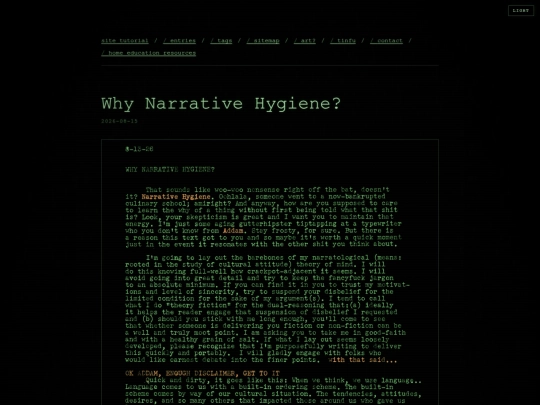Click the post date 2026-08-15
Viewport: 540px width, 405px height.
point(119,121)
